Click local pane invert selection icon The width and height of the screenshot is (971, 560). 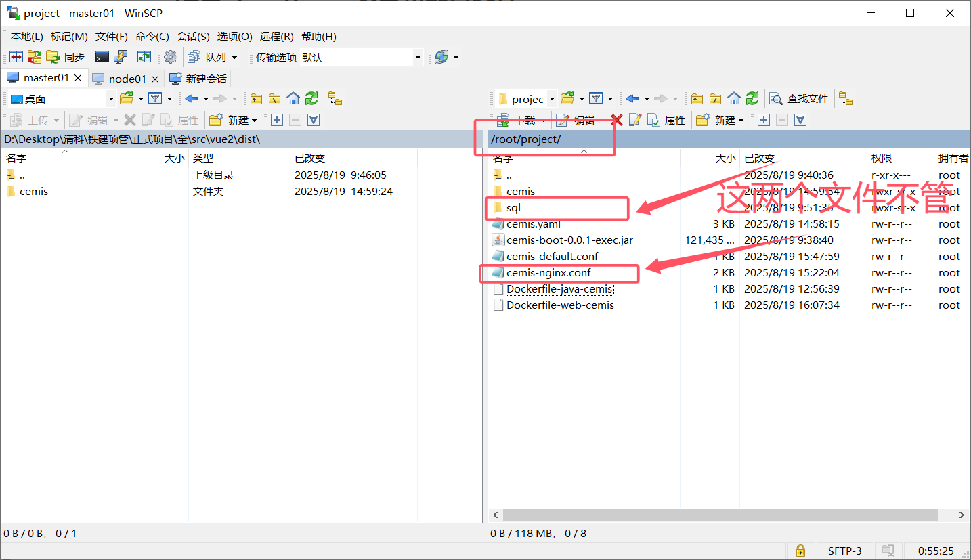coord(313,120)
